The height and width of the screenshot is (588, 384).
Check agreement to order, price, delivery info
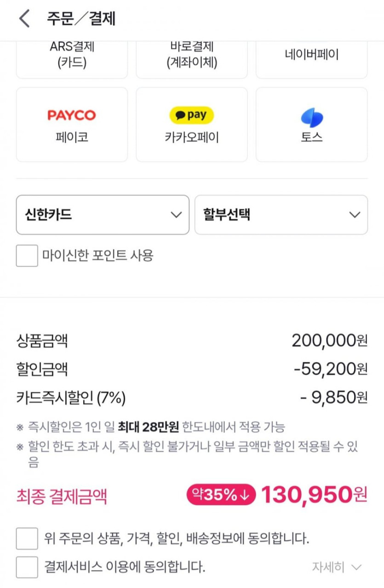27,538
